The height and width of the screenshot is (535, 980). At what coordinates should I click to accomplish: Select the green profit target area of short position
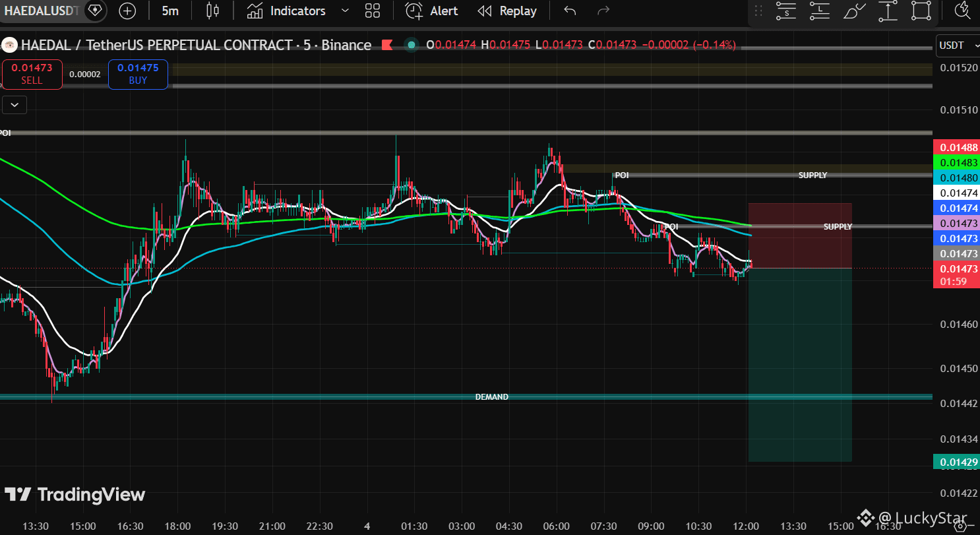coord(800,365)
